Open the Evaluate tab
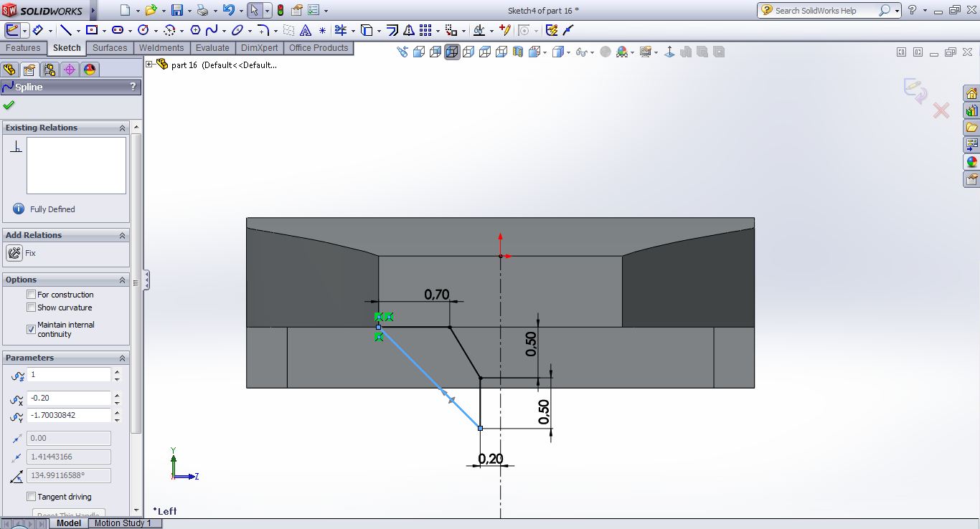980x529 pixels. [x=212, y=48]
